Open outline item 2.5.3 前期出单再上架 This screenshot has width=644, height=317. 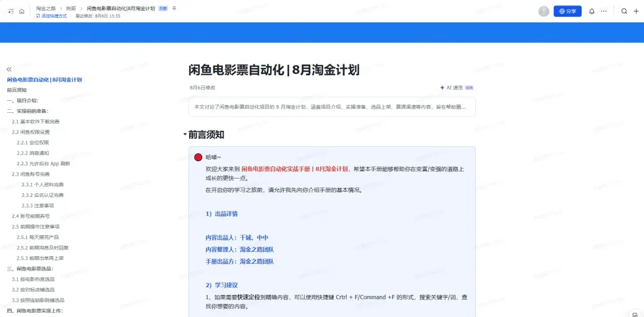41,258
